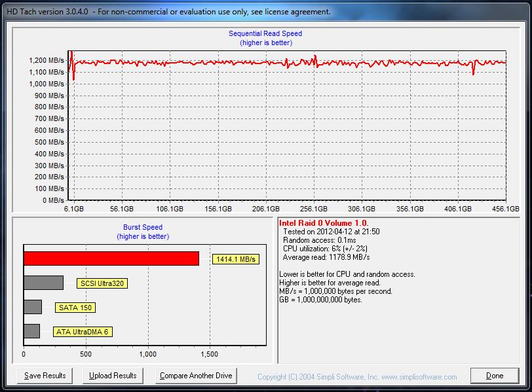532x392 pixels.
Task: Click the 6.1GB axis label
Action: (73, 209)
